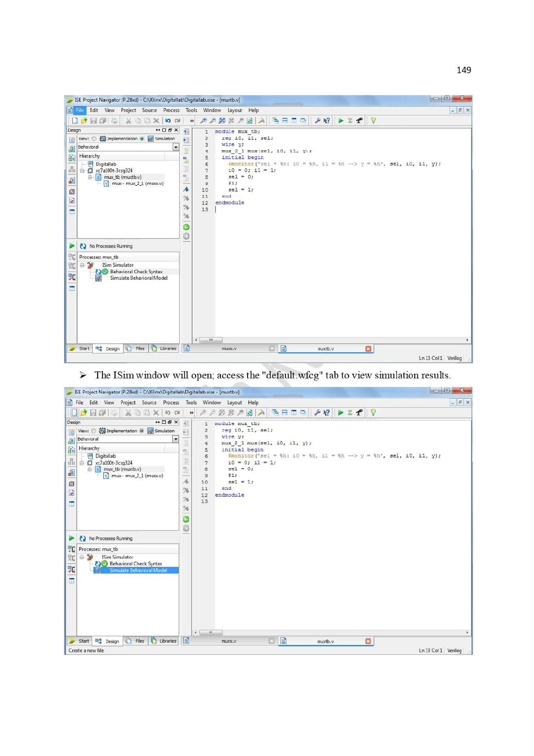
Task: Open Process menu in upper window
Action: (171, 110)
